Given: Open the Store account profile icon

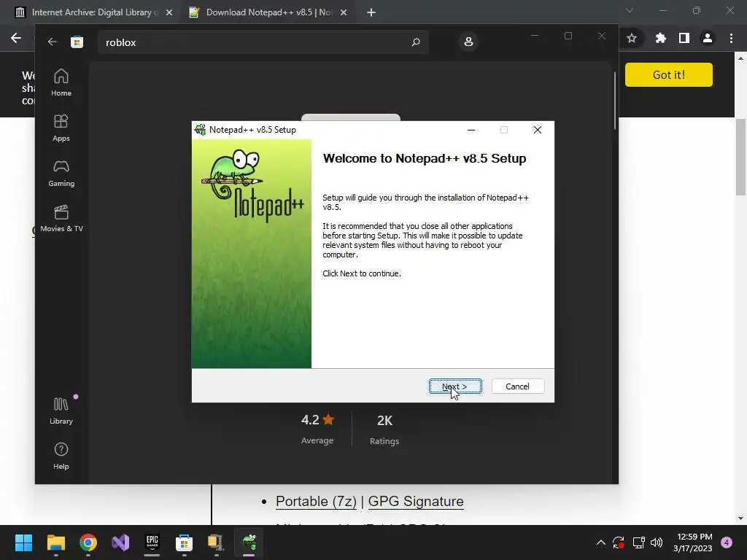Looking at the screenshot, I should [x=468, y=42].
